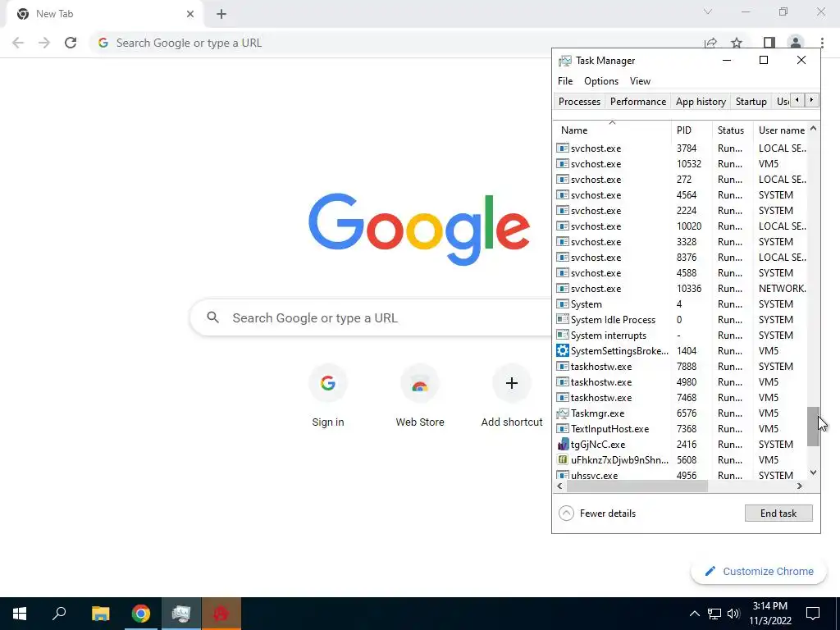The width and height of the screenshot is (840, 630).
Task: Open Chrome side panel icon
Action: coord(769,43)
